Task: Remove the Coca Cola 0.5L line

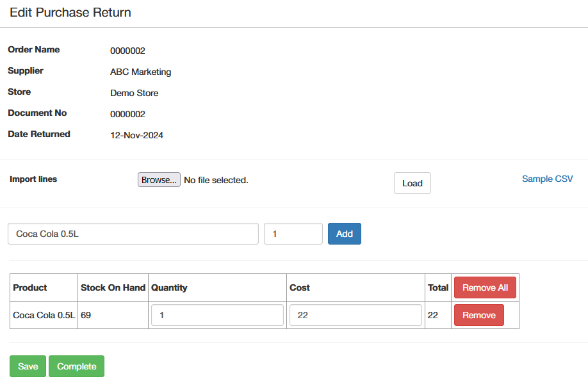Action: (x=479, y=315)
